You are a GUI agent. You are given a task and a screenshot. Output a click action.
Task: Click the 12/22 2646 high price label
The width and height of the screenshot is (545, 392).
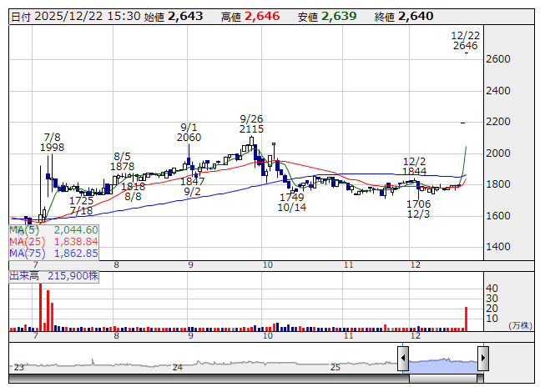pos(466,41)
